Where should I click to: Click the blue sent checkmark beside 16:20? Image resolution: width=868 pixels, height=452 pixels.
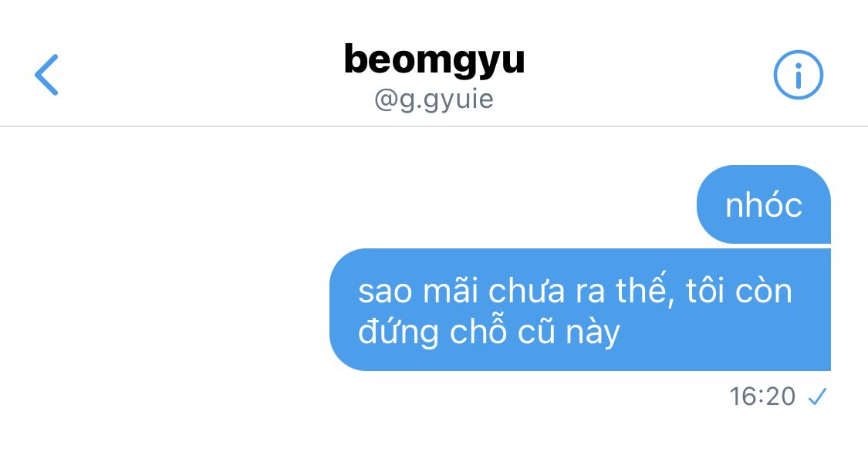pyautogui.click(x=817, y=396)
